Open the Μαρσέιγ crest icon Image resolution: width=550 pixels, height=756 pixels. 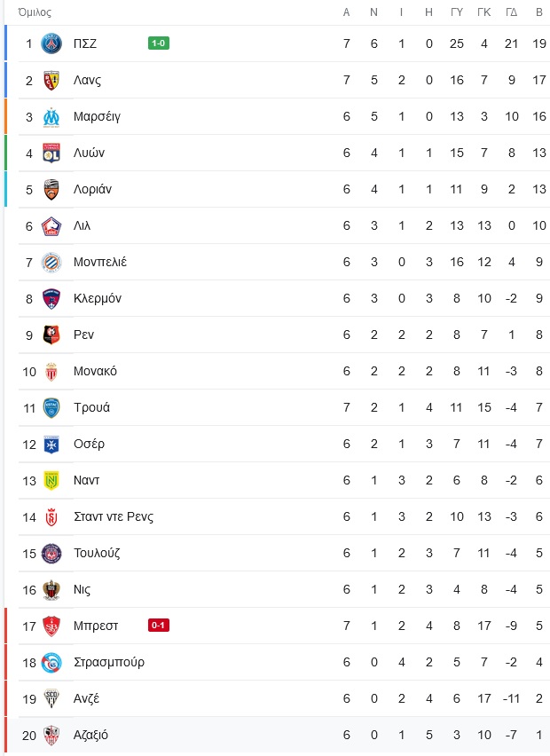pos(51,116)
